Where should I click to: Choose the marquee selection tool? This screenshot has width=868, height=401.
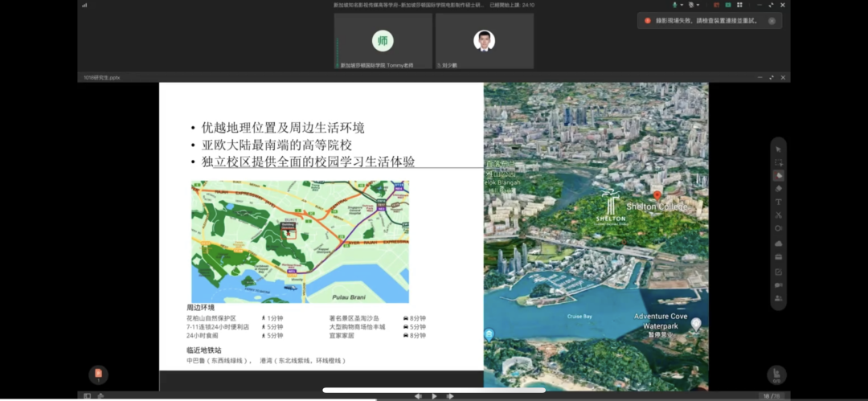pos(778,162)
